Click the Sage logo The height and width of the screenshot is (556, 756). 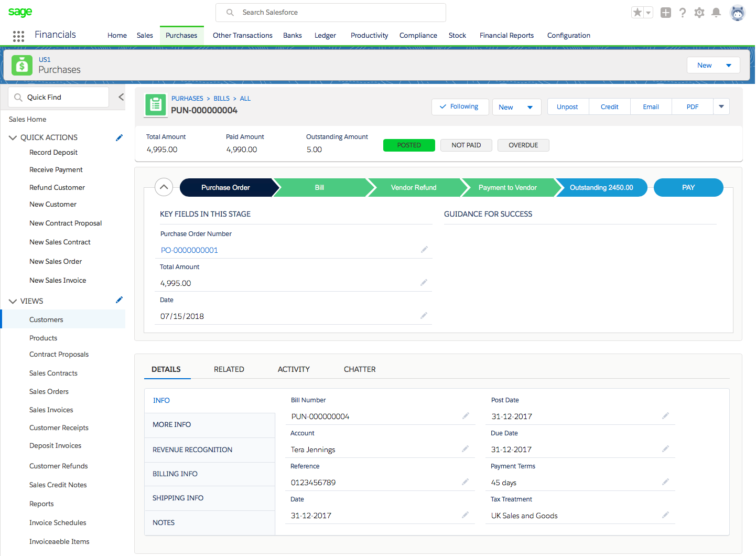[x=20, y=12]
